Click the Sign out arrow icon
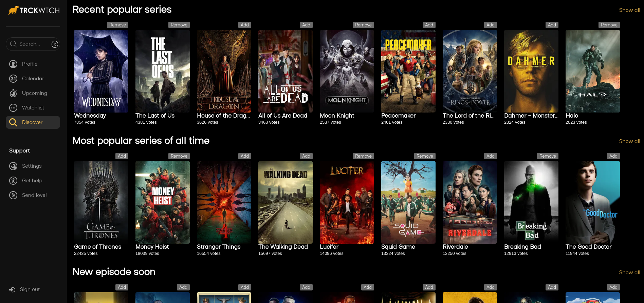 click(12, 289)
